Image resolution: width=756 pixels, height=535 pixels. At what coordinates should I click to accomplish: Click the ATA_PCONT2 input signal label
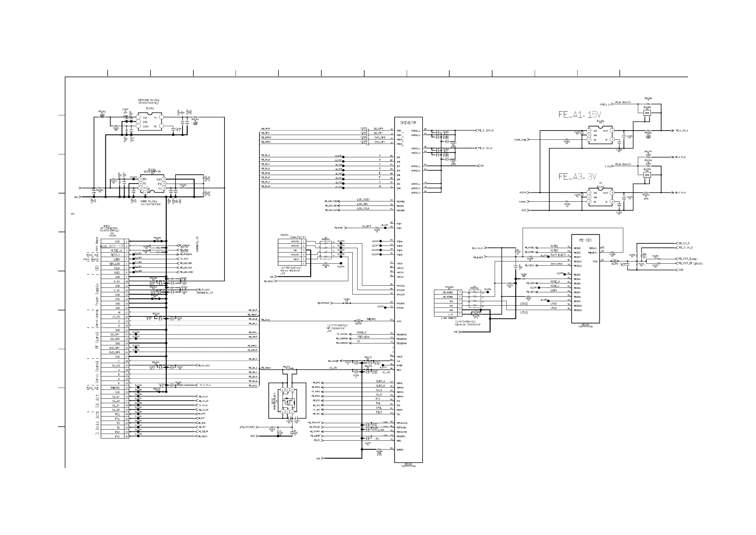[247, 427]
